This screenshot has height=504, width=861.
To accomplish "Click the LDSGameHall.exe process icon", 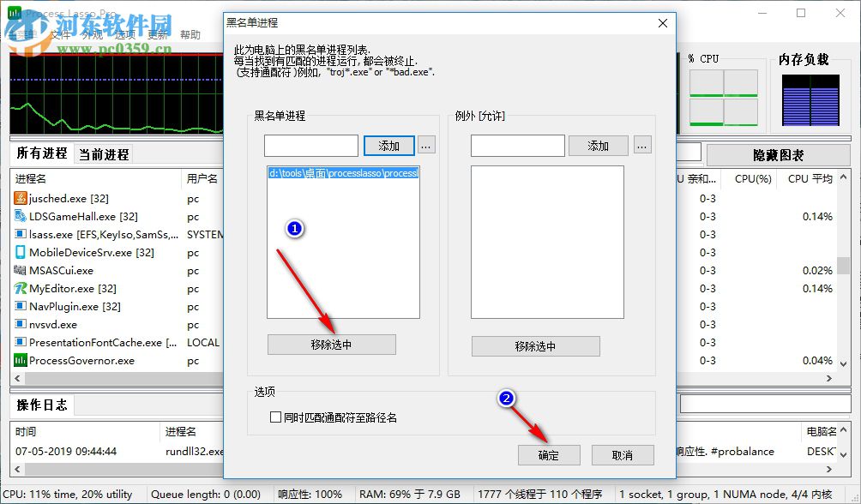I will [x=21, y=216].
